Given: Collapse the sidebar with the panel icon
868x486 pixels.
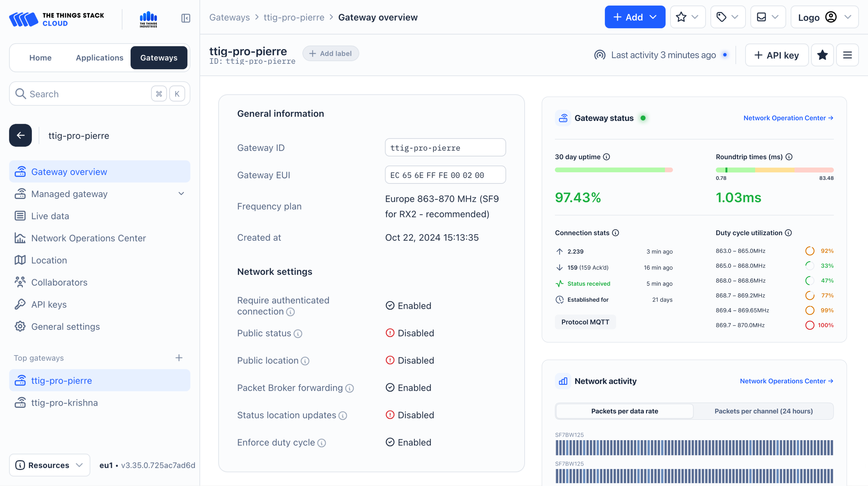Looking at the screenshot, I should coord(186,18).
